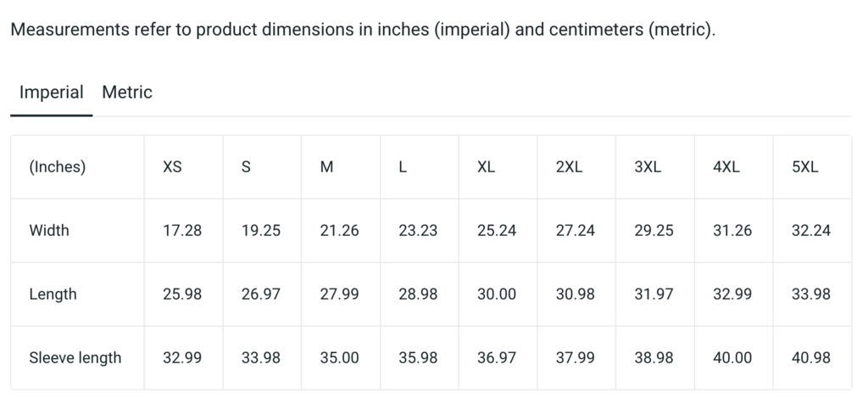Click the M size column header

326,167
